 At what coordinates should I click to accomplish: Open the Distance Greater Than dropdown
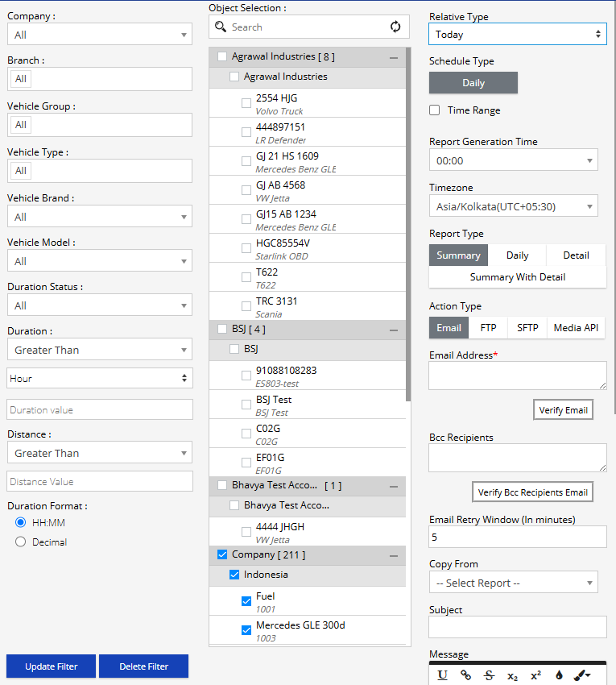tap(100, 453)
